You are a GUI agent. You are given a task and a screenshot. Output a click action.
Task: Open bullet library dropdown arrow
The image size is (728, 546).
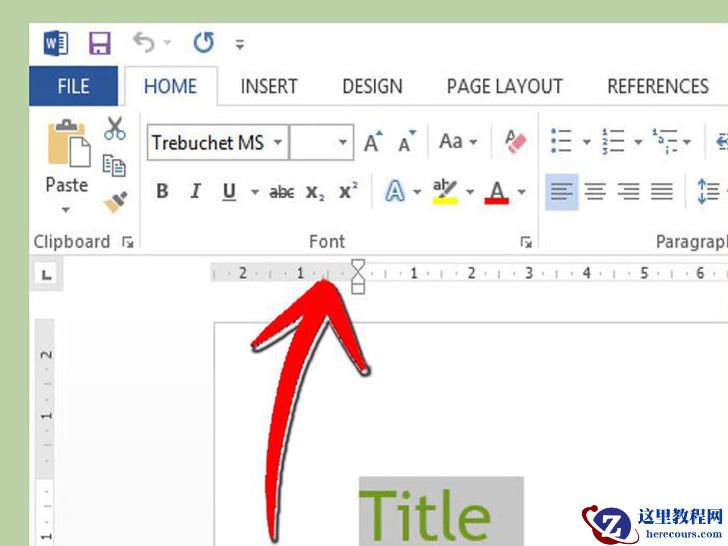[x=586, y=142]
